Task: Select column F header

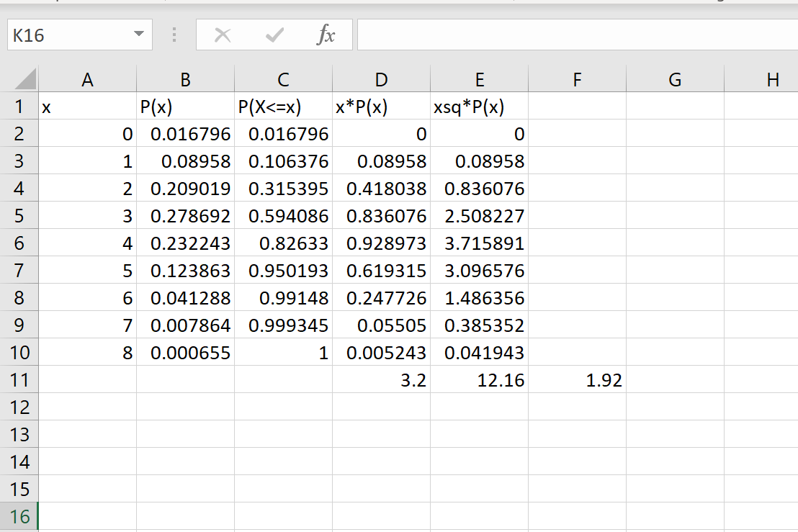Action: coord(577,79)
